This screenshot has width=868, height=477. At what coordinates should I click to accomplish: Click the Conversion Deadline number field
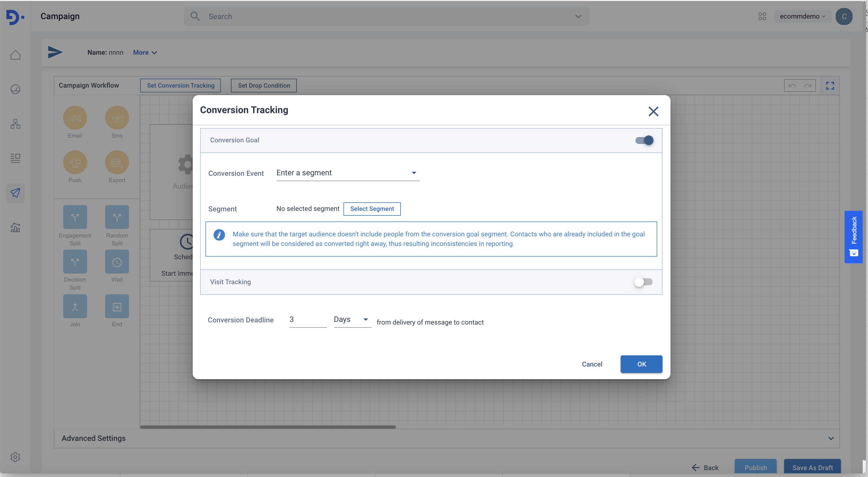click(x=307, y=319)
